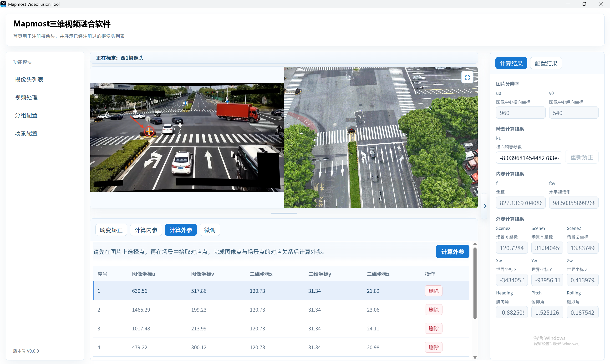Screen dimensions: 610x364
Task: Click the 重新矫正 button
Action: tap(582, 157)
